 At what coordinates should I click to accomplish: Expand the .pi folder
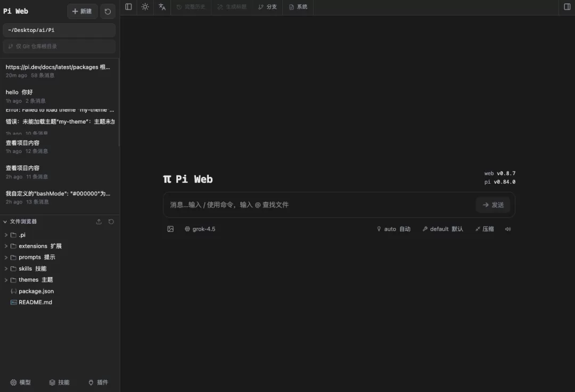[6, 235]
